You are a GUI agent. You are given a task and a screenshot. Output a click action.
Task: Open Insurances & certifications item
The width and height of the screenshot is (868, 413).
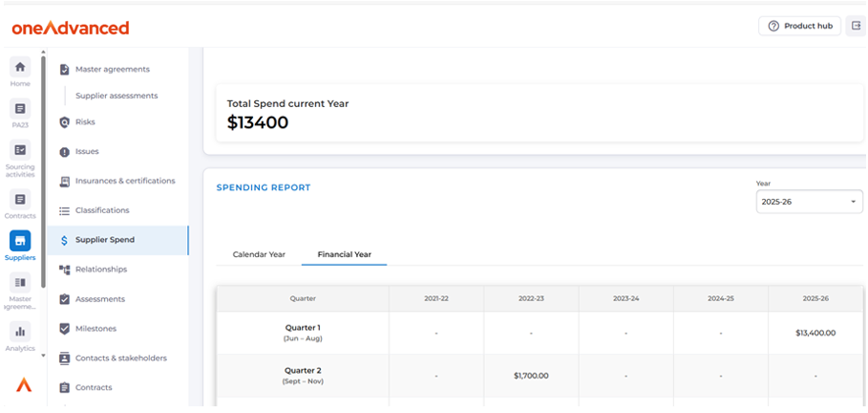pos(125,181)
